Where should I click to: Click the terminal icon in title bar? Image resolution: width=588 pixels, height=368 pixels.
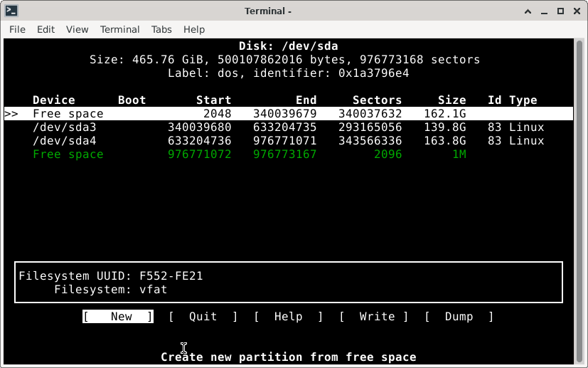11,11
